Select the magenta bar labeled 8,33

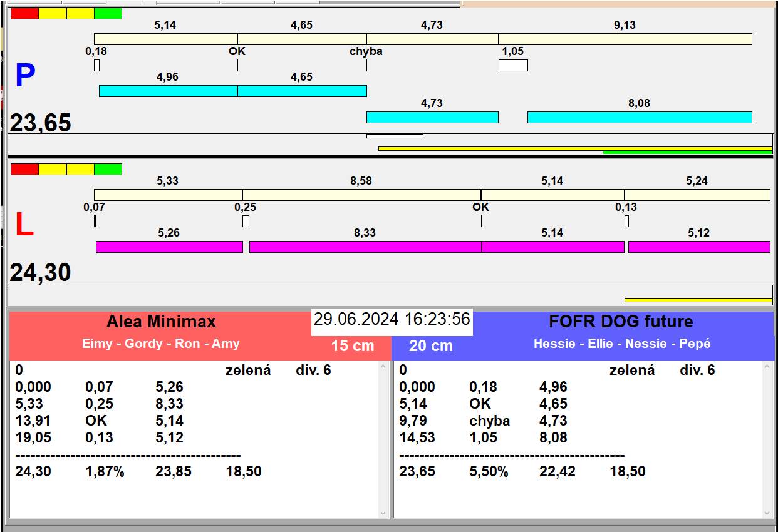(365, 247)
